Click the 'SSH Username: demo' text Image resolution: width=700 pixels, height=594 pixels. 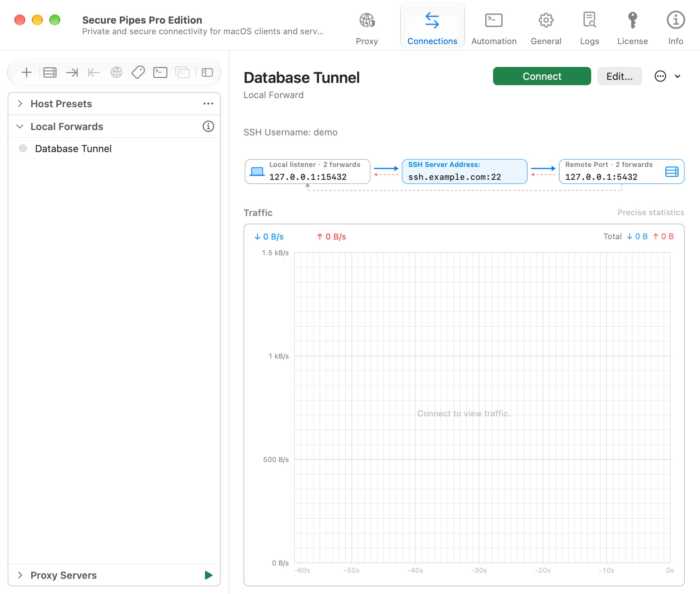[290, 132]
